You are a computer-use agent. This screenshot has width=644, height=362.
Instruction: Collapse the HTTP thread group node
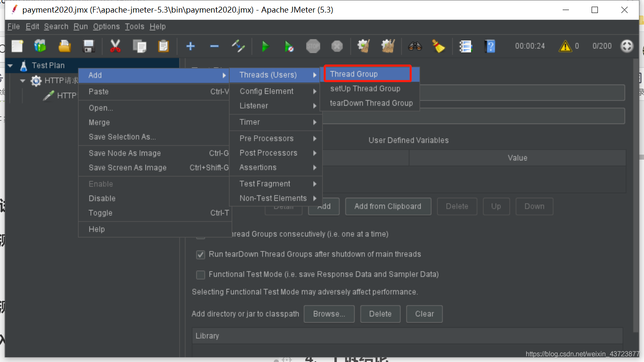click(23, 80)
